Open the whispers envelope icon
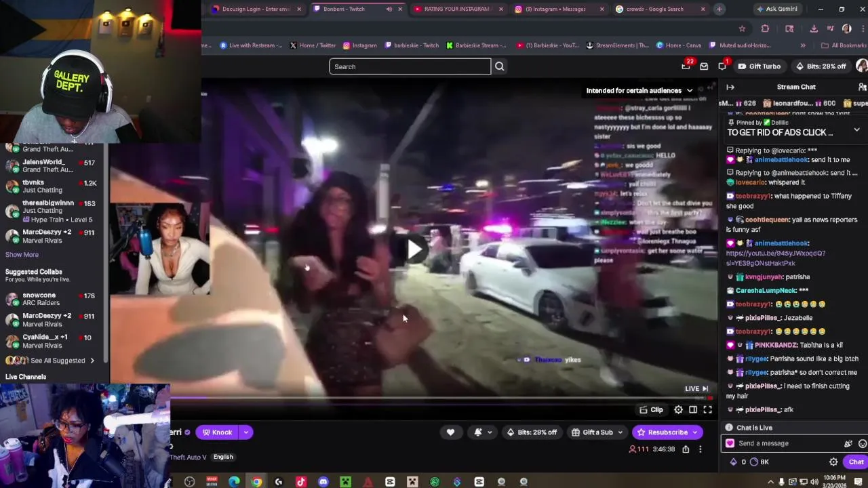The image size is (868, 488). (704, 66)
